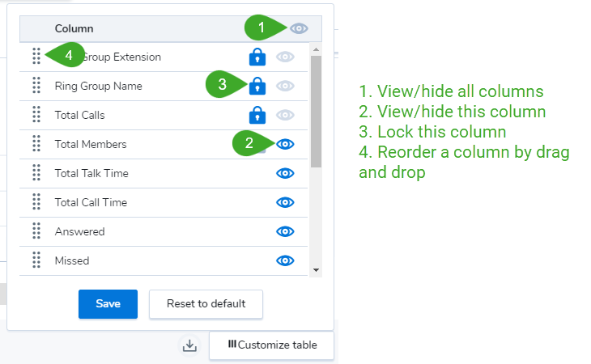The height and width of the screenshot is (364, 591).
Task: Click the lock icon on Group Extension row
Action: pos(257,57)
